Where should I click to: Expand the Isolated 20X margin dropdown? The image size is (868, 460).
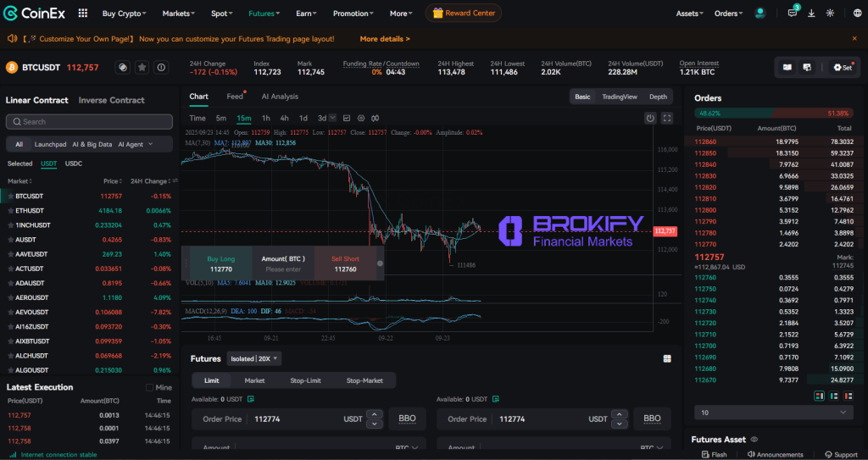(255, 358)
